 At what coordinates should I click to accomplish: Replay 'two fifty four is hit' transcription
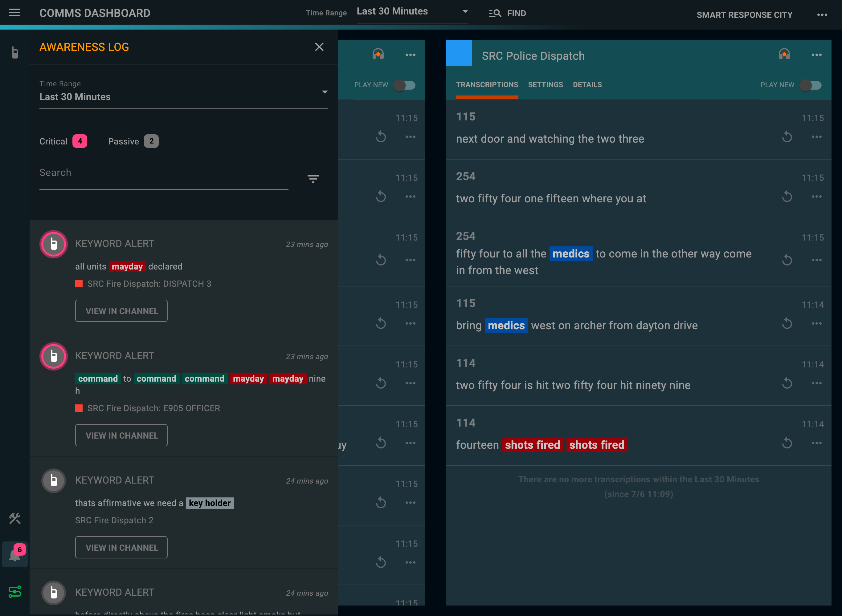(x=787, y=383)
